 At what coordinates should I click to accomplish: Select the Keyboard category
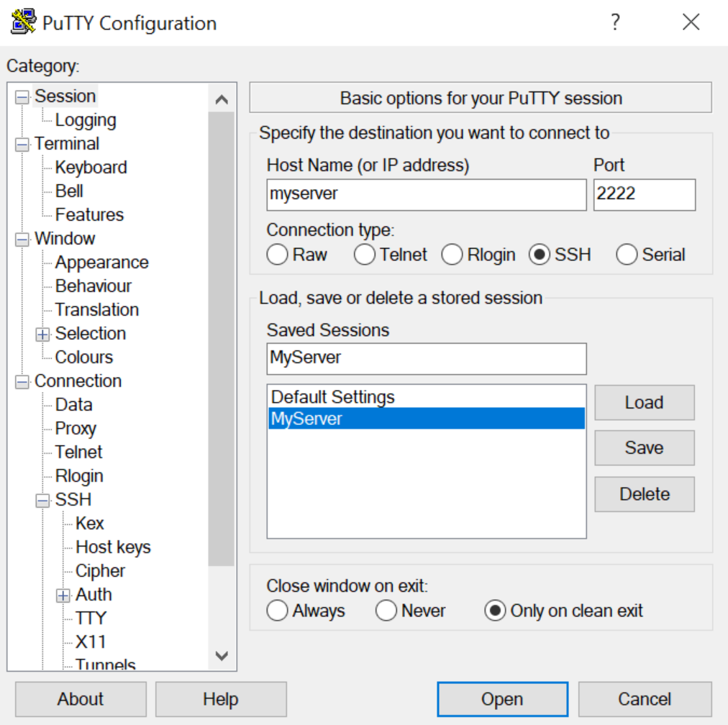[x=91, y=167]
